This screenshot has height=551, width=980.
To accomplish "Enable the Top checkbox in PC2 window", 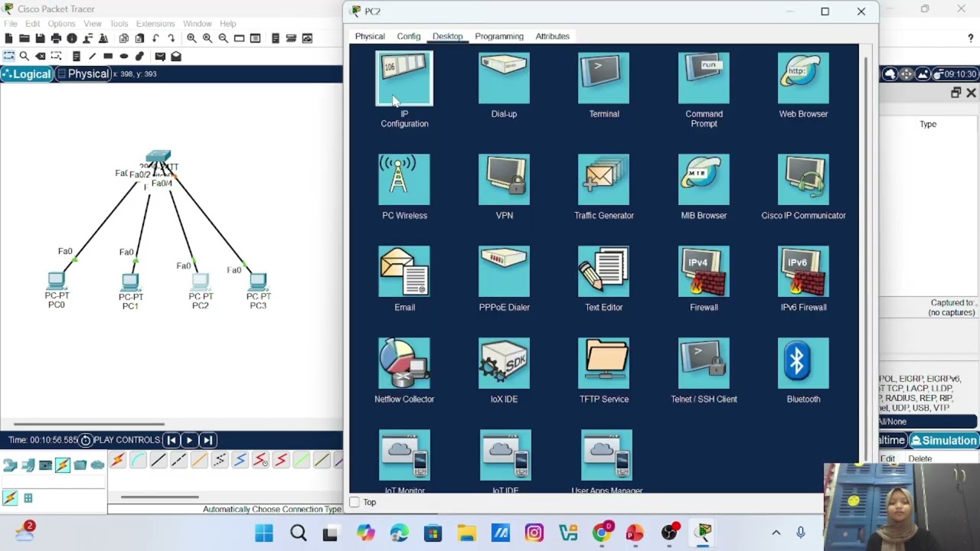I will (x=354, y=502).
